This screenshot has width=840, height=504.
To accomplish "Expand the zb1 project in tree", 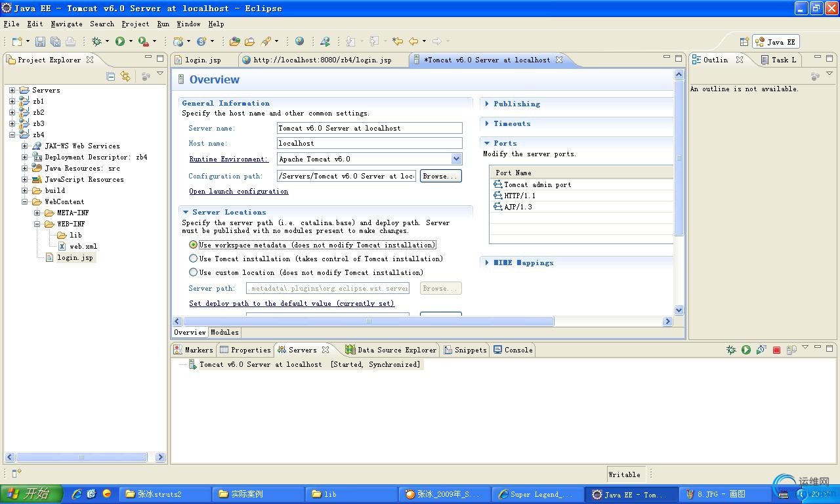I will pyautogui.click(x=12, y=101).
